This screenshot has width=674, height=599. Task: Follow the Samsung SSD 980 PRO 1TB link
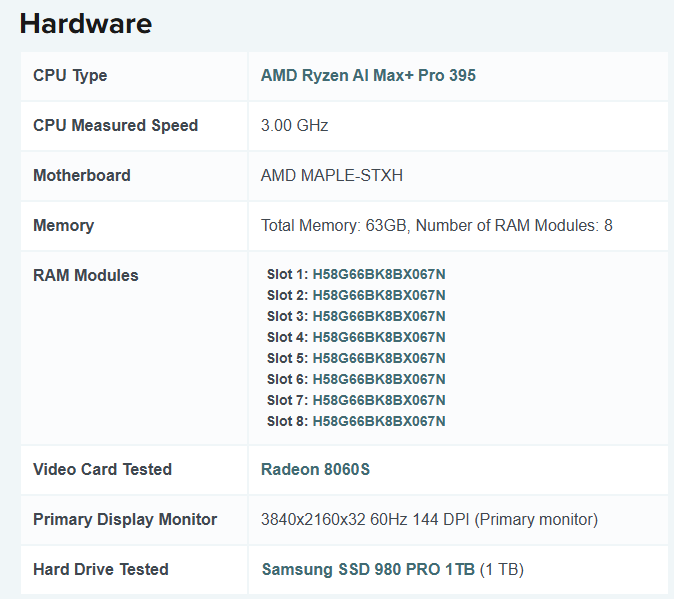coord(368,569)
